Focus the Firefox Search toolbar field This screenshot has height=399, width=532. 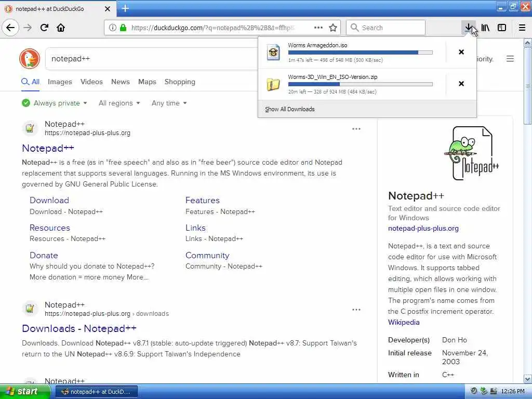point(386,28)
